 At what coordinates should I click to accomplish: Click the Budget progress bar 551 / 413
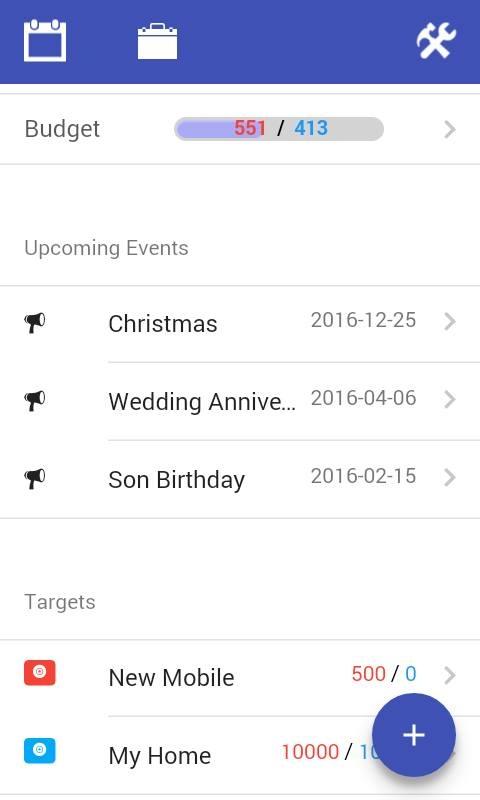(279, 129)
